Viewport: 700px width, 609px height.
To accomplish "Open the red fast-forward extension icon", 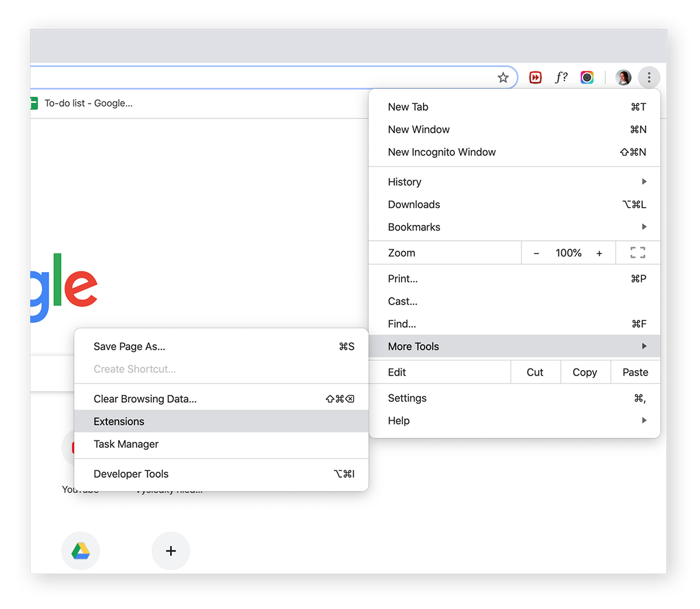I will point(535,77).
